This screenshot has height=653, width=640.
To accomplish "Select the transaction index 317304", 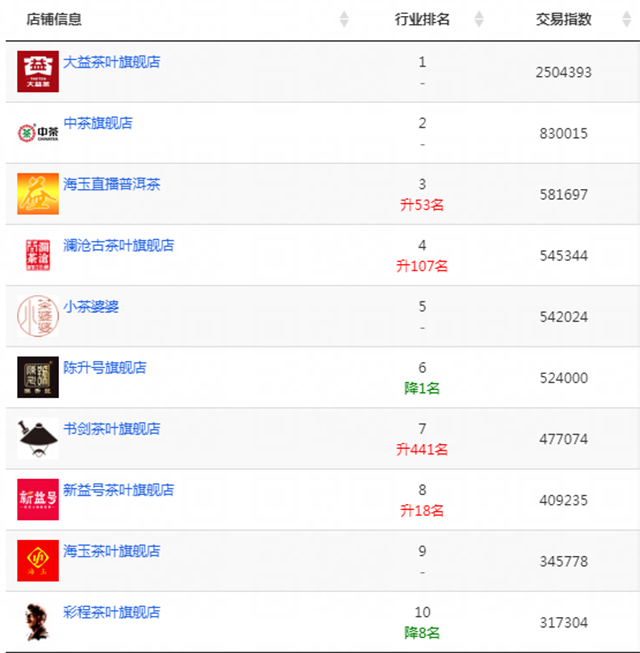I will [564, 623].
